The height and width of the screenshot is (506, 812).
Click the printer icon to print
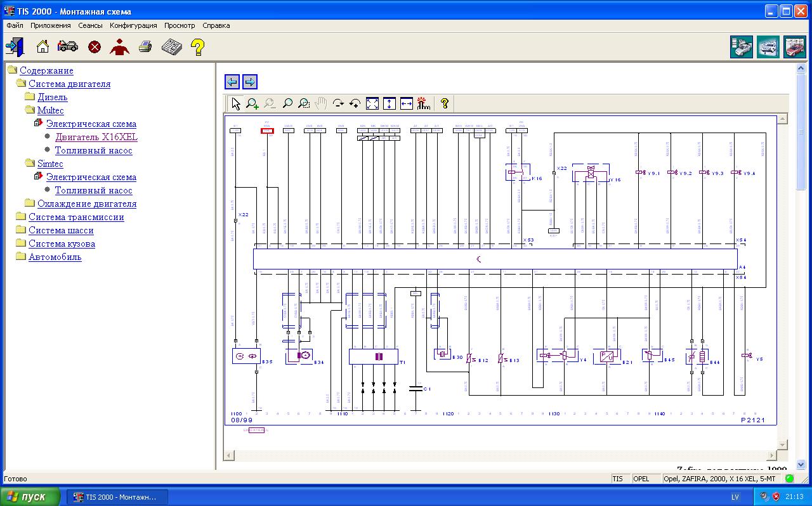click(x=145, y=47)
